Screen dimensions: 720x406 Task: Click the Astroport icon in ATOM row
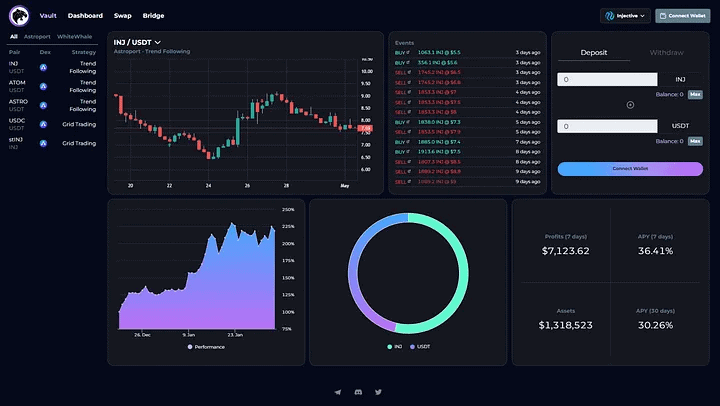[43, 86]
